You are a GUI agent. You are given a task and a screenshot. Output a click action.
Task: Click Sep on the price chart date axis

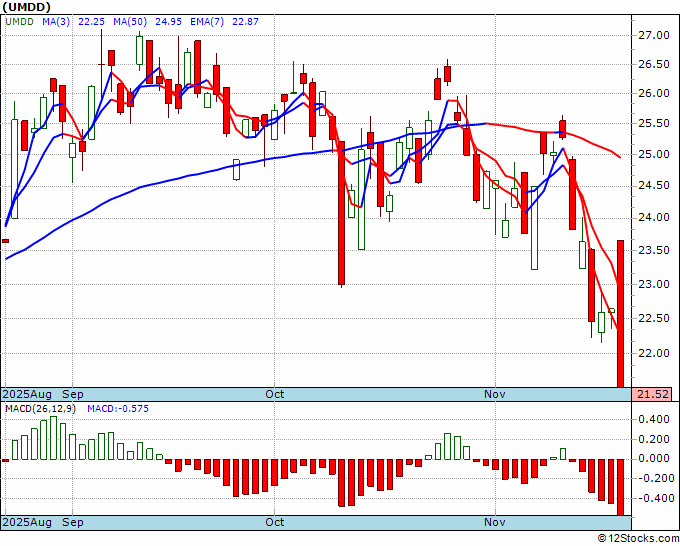72,394
